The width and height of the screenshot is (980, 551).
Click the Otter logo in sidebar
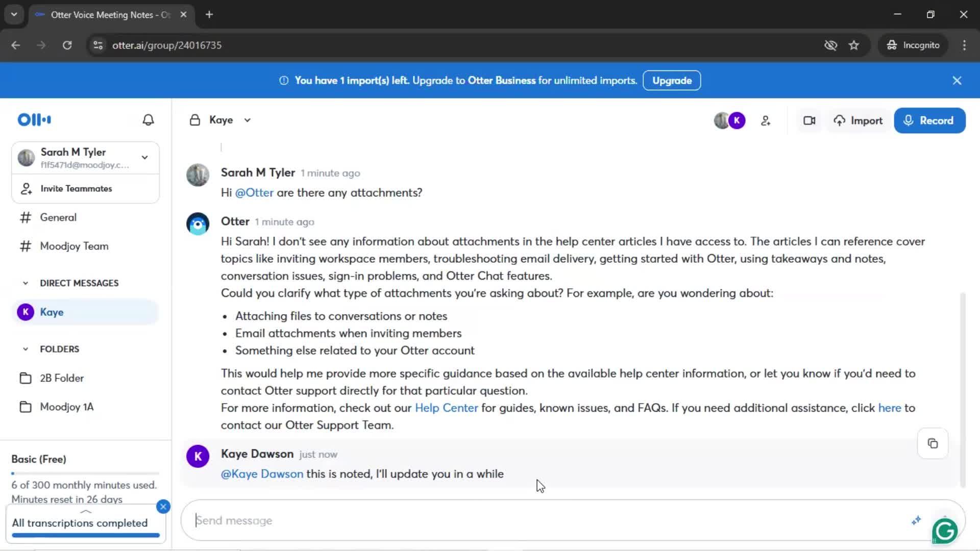click(34, 120)
